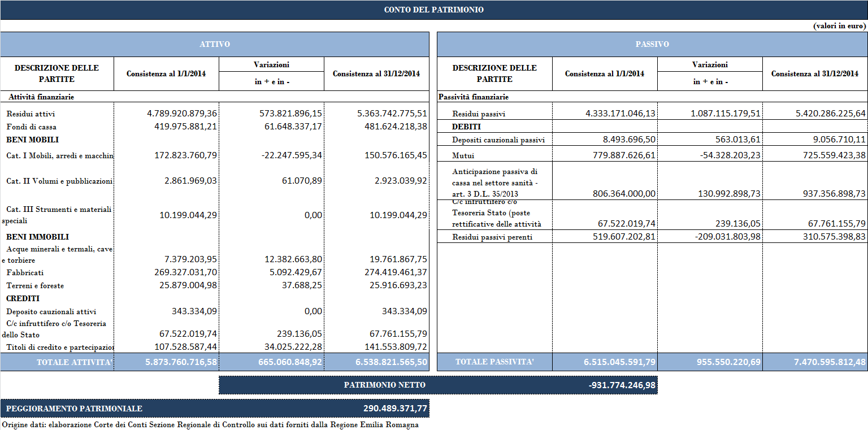The height and width of the screenshot is (430, 868).
Task: Click value 130.992.898,73
Action: 729,193
